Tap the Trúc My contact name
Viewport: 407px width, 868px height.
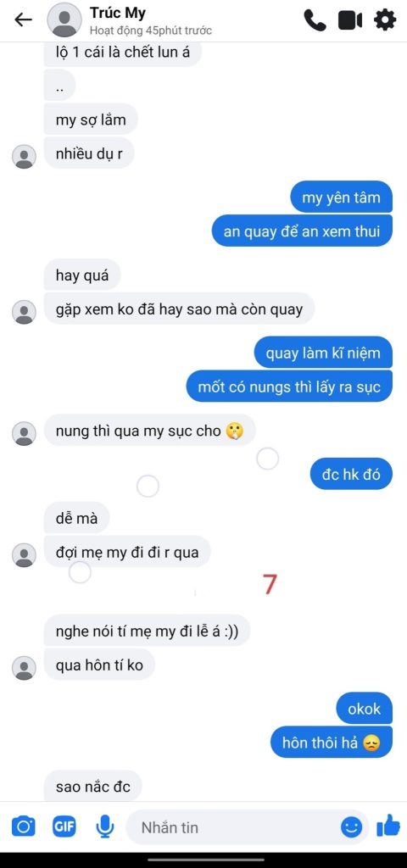(117, 13)
